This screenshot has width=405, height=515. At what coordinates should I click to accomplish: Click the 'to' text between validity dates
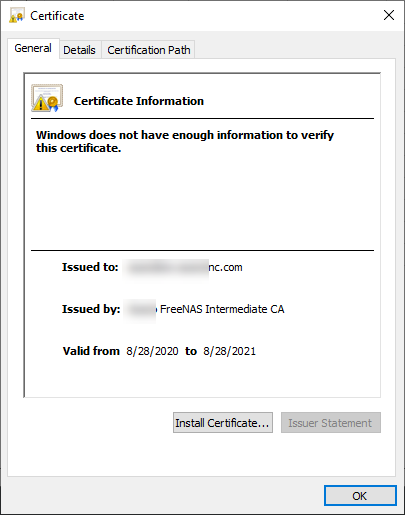[x=191, y=351]
